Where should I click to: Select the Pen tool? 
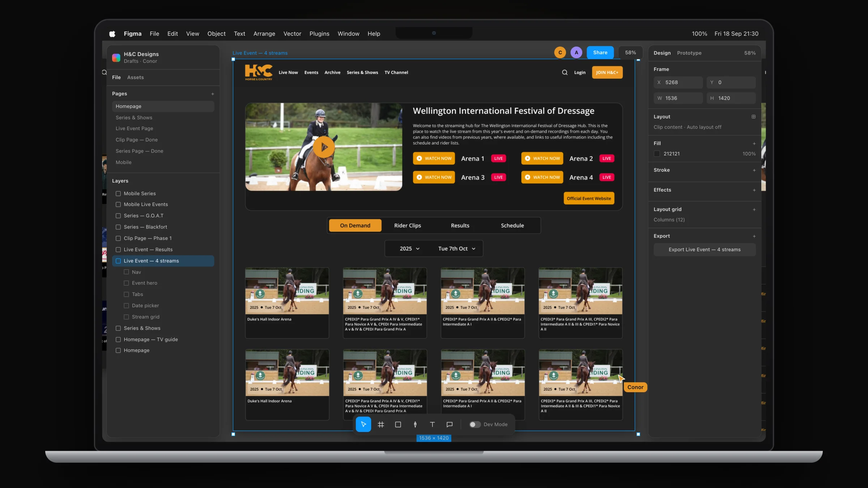pos(415,424)
